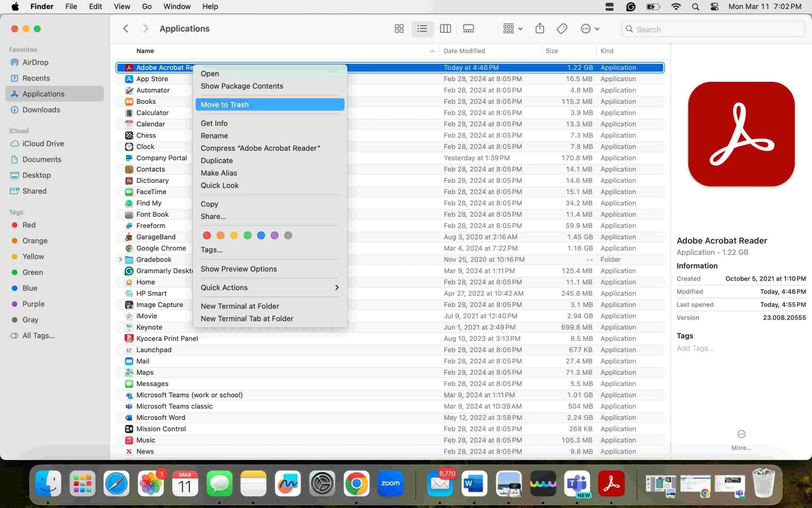Image resolution: width=812 pixels, height=508 pixels.
Task: Open the Group By dropdown
Action: click(512, 29)
